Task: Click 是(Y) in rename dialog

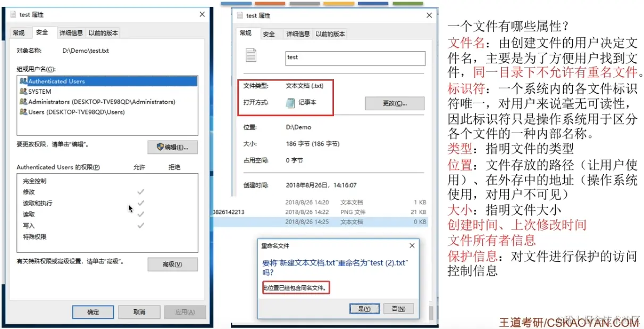Action: click(364, 308)
